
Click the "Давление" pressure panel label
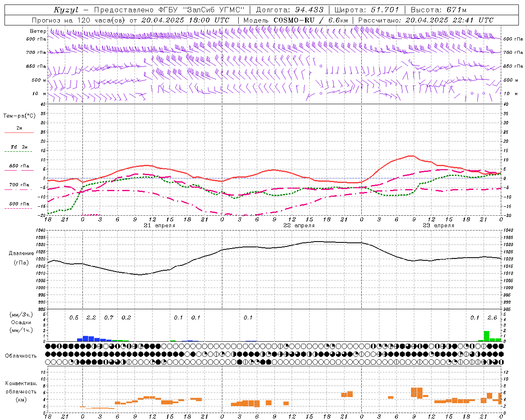21,253
